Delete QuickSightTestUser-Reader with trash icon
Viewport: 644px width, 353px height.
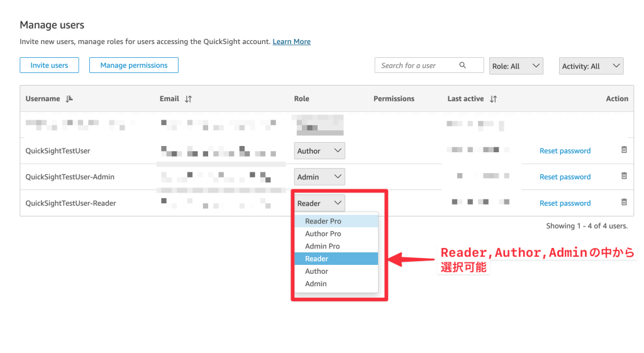tap(624, 202)
